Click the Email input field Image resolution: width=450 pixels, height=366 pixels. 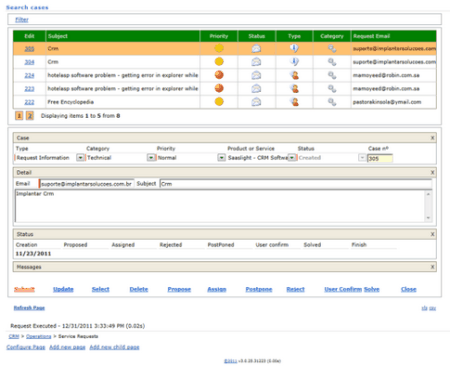click(87, 184)
